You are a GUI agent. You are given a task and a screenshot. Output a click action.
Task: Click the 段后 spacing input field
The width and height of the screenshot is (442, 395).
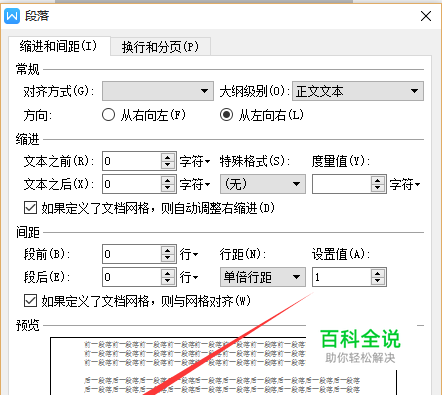pos(132,277)
